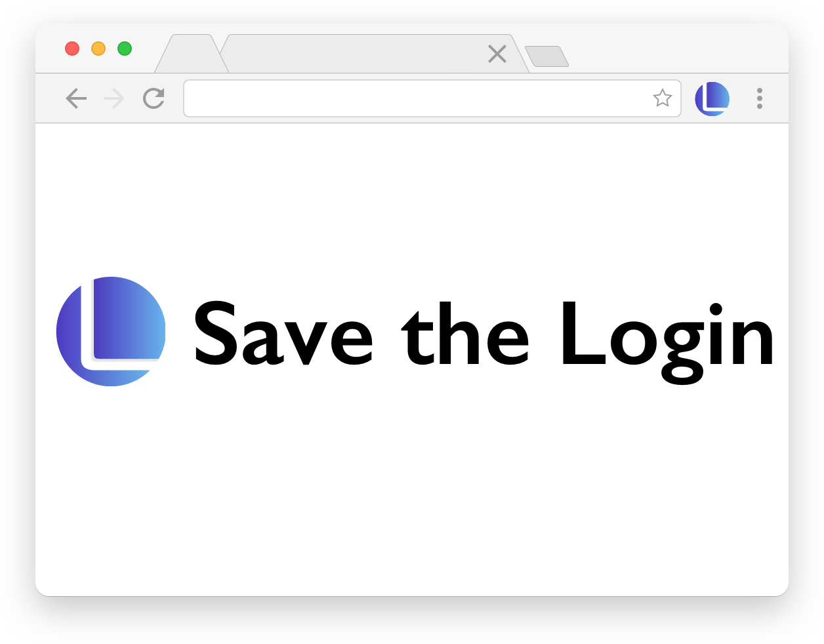Open a new tab with the small tab button

tap(546, 56)
